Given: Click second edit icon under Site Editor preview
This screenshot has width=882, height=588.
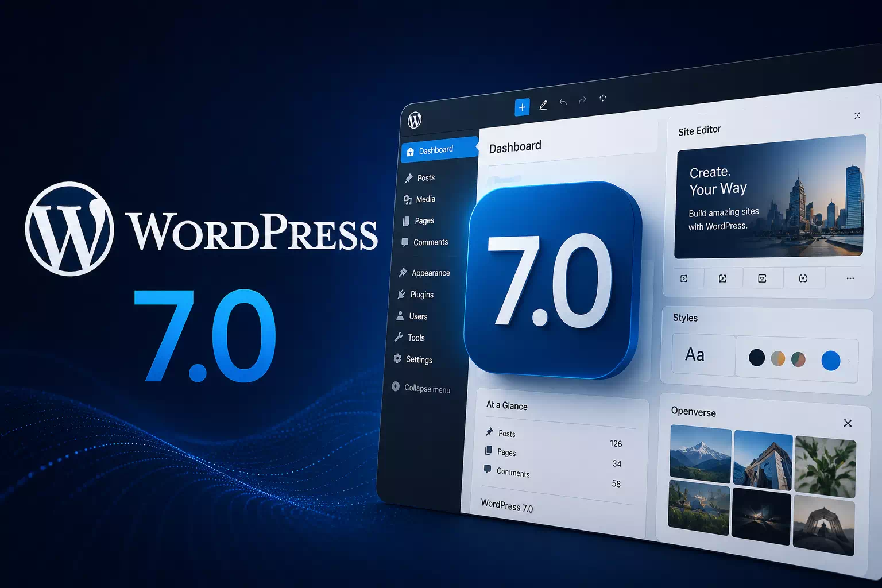Looking at the screenshot, I should pos(722,278).
